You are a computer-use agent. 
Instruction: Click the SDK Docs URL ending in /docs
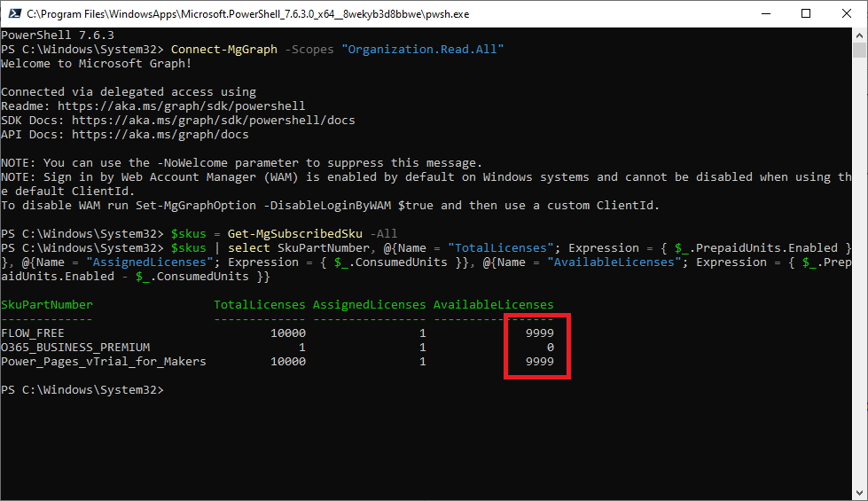pyautogui.click(x=213, y=120)
